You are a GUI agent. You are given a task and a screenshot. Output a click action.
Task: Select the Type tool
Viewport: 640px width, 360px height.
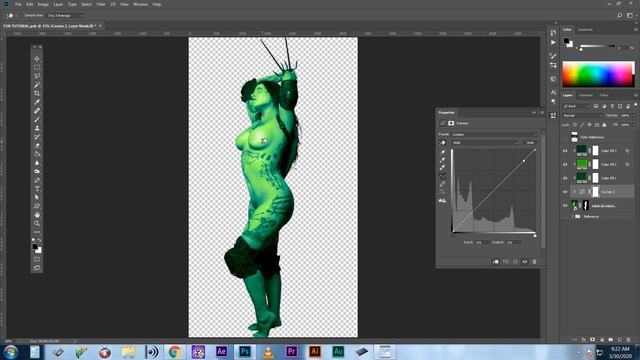37,189
